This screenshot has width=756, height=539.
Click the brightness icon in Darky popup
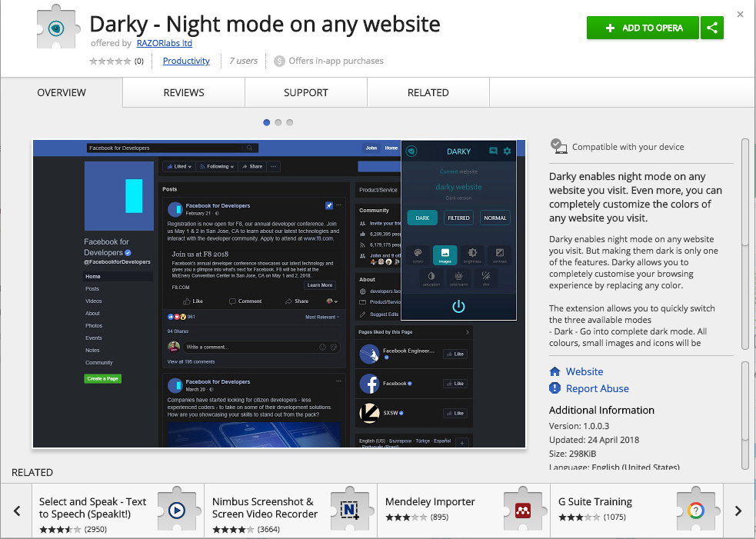472,255
